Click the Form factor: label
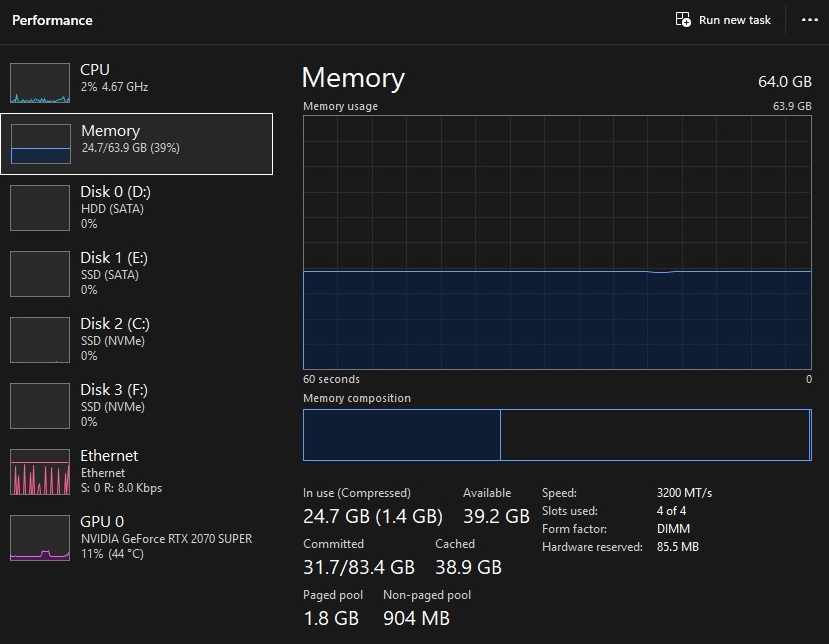The image size is (829, 644). pos(574,529)
